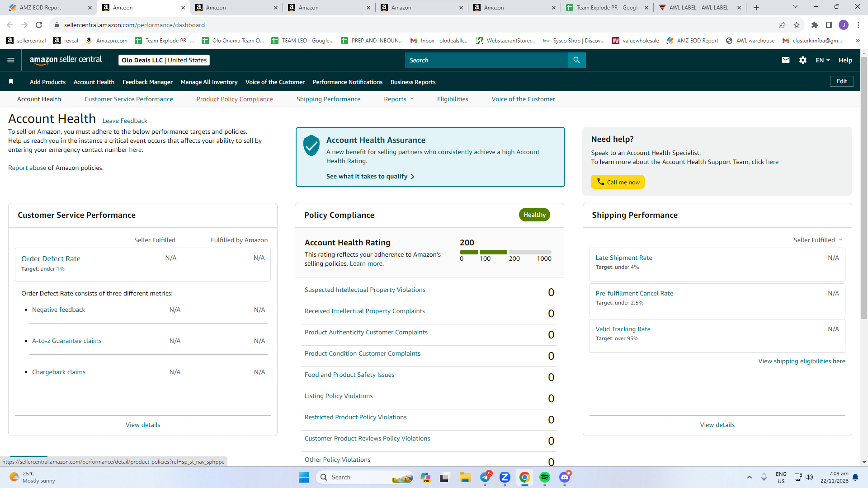Open the Help link in header
The image size is (868, 488).
pos(845,60)
